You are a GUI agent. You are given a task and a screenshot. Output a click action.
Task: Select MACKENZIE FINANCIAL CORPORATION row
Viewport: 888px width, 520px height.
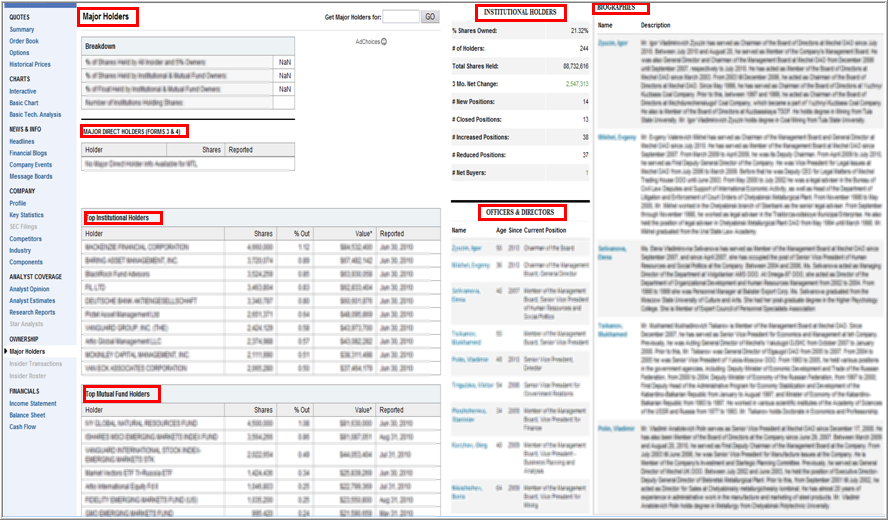(261, 247)
